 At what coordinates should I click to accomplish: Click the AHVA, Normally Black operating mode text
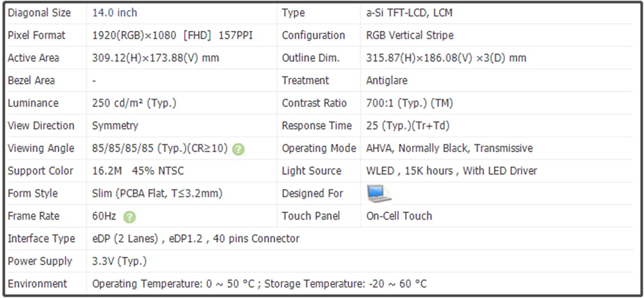pyautogui.click(x=449, y=148)
